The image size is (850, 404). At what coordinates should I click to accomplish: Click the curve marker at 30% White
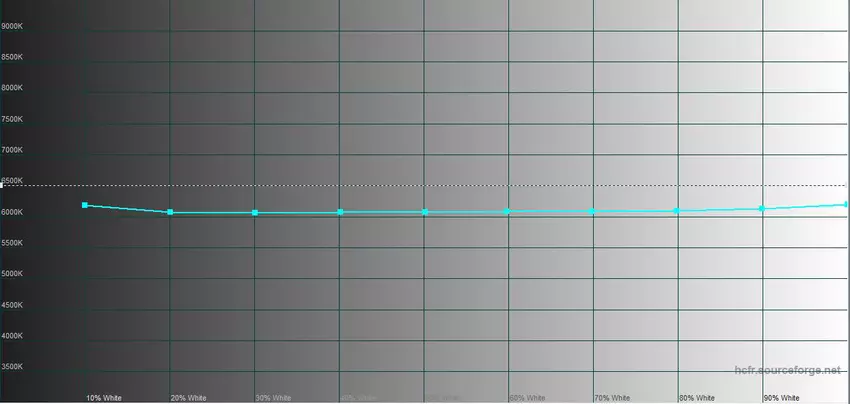[255, 213]
